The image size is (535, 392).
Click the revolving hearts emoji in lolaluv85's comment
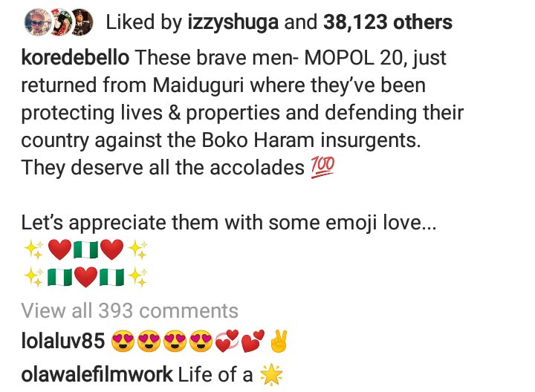tap(227, 343)
